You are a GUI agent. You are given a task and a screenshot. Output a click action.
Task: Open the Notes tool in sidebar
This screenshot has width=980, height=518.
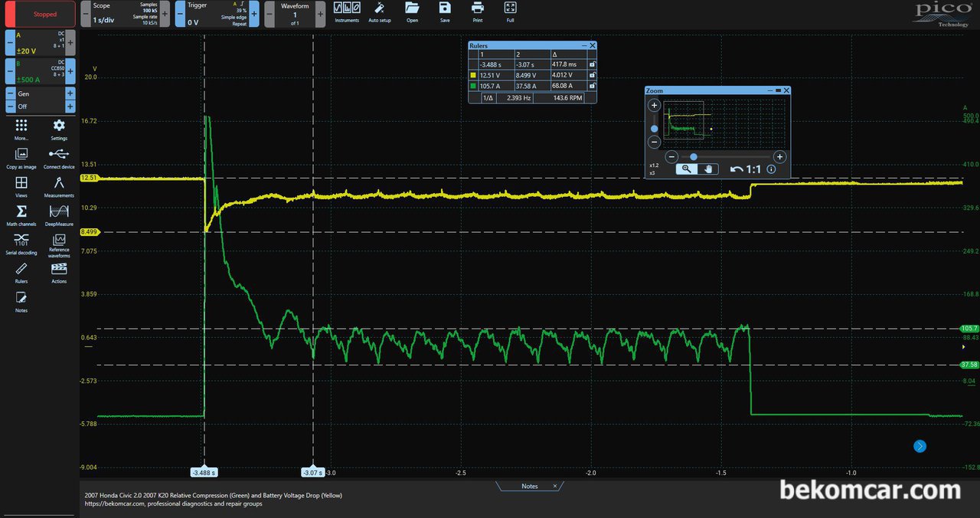click(x=21, y=301)
